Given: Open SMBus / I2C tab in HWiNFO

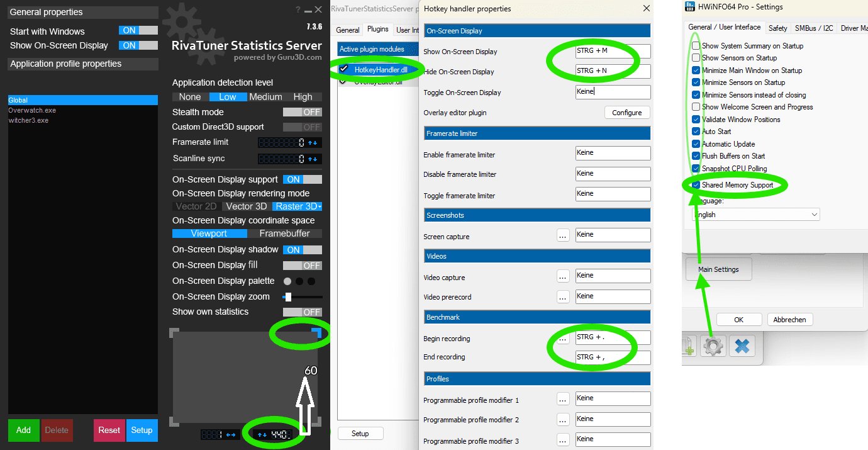Looking at the screenshot, I should 814,28.
